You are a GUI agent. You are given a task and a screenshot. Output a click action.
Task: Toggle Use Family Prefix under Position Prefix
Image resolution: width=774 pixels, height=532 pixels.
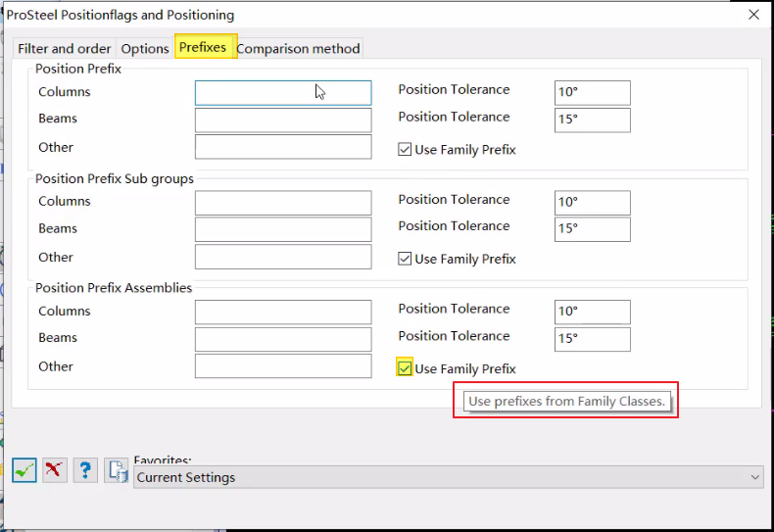pos(405,150)
